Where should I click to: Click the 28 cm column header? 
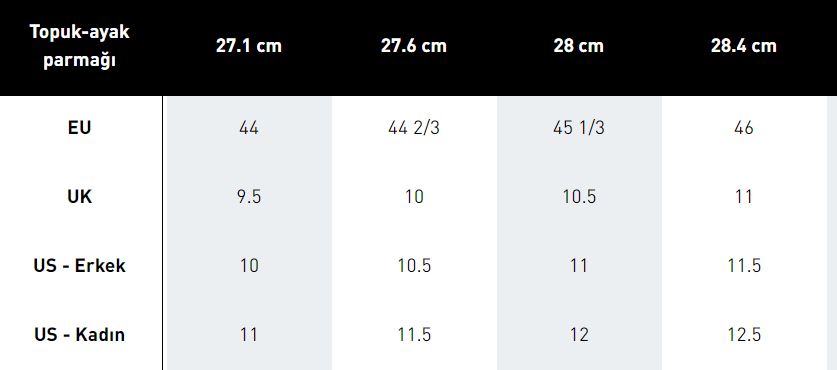tap(579, 46)
